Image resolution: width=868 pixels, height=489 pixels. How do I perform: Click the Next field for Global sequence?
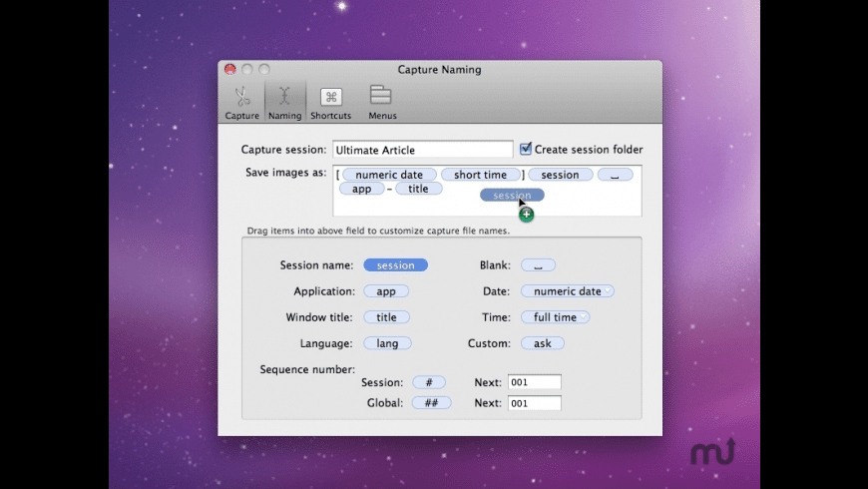[534, 403]
